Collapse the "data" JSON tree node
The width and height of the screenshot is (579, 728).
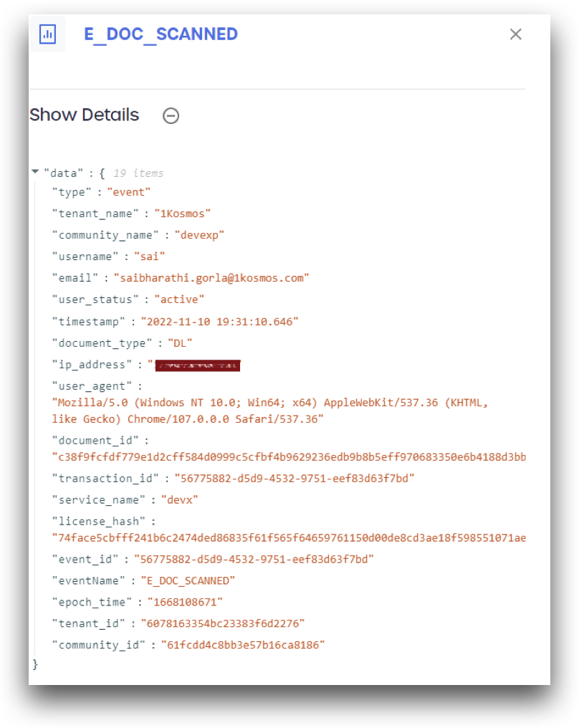35,172
